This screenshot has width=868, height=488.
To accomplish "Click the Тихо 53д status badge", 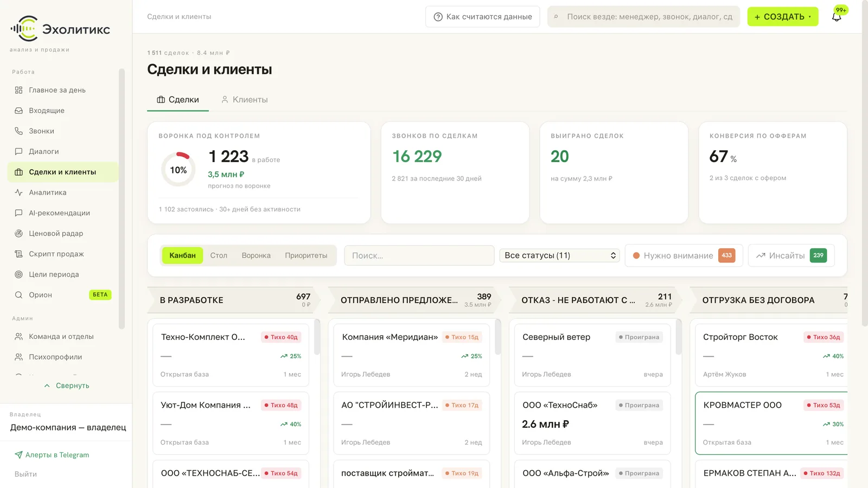I will [824, 405].
